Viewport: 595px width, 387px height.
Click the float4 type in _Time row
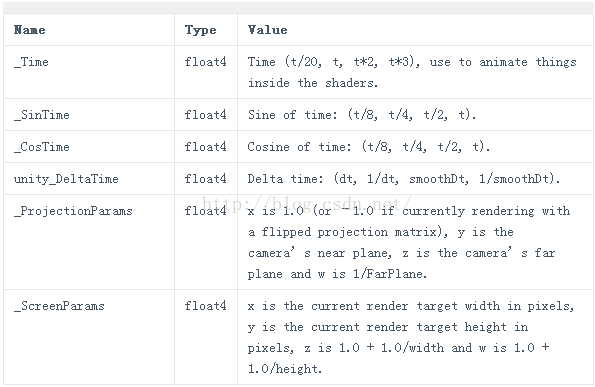pos(205,62)
